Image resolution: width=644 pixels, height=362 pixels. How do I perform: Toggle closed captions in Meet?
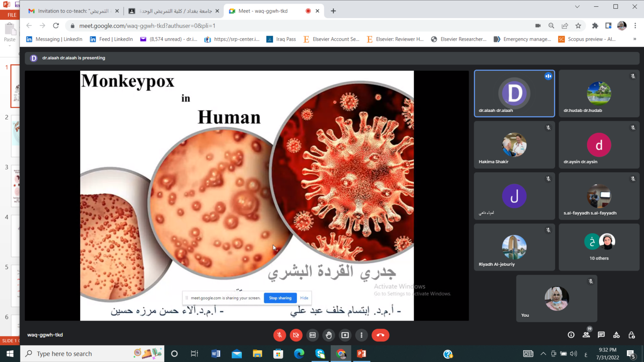click(312, 335)
